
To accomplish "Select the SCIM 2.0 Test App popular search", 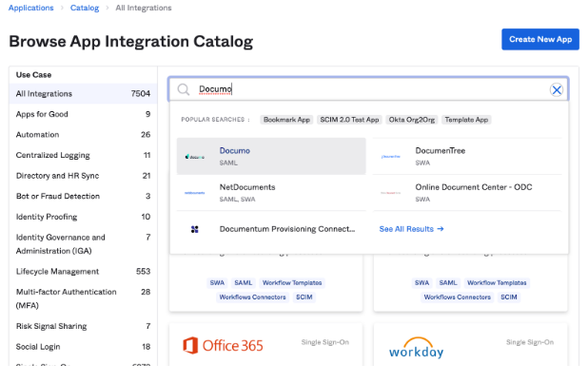I will pyautogui.click(x=349, y=120).
